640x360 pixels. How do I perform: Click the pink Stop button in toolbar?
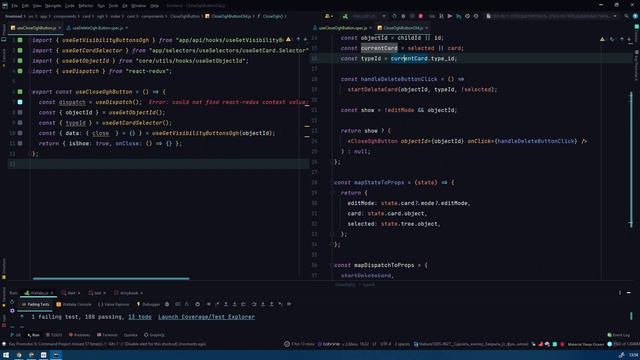coord(420,16)
